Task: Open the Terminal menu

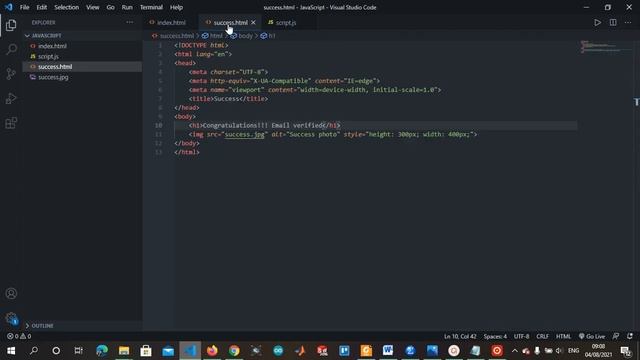Action: (x=151, y=7)
